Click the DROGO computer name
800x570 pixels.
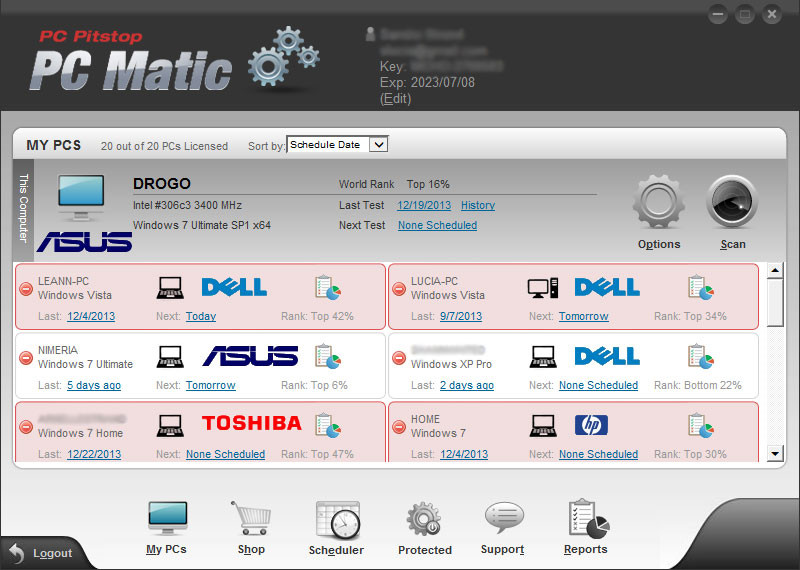[x=162, y=184]
